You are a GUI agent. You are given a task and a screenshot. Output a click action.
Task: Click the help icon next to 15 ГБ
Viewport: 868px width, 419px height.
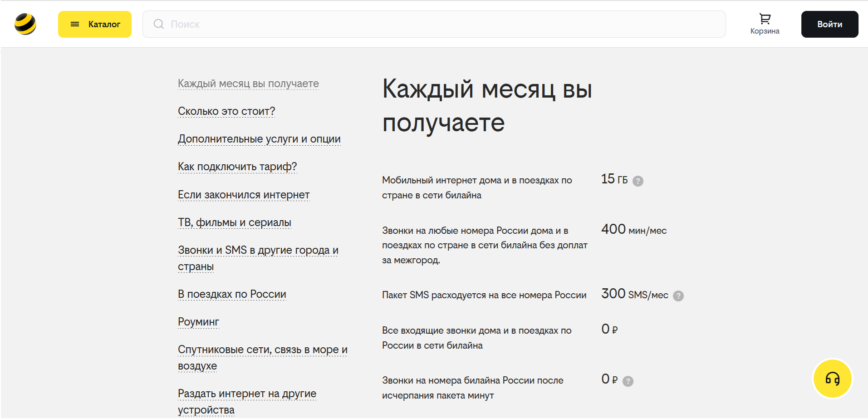(638, 181)
